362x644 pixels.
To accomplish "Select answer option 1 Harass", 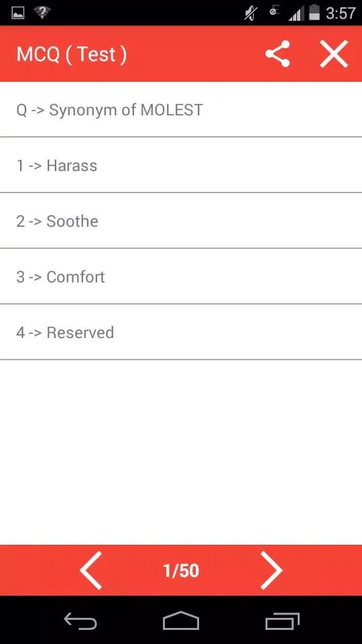I will coord(181,165).
